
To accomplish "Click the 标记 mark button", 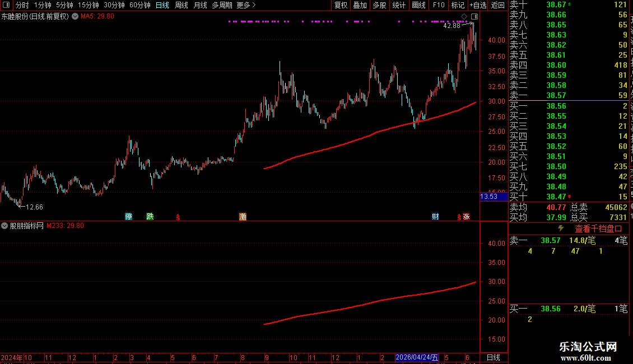I will pos(458,5).
